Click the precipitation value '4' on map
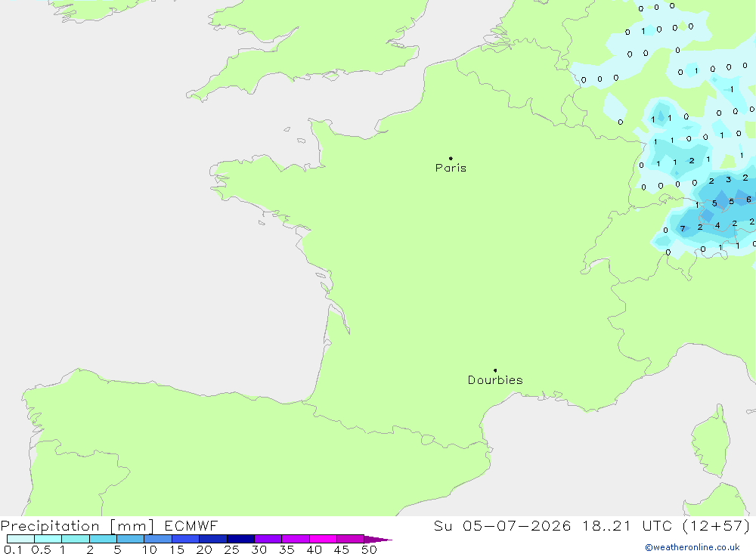The image size is (756, 554). click(717, 225)
